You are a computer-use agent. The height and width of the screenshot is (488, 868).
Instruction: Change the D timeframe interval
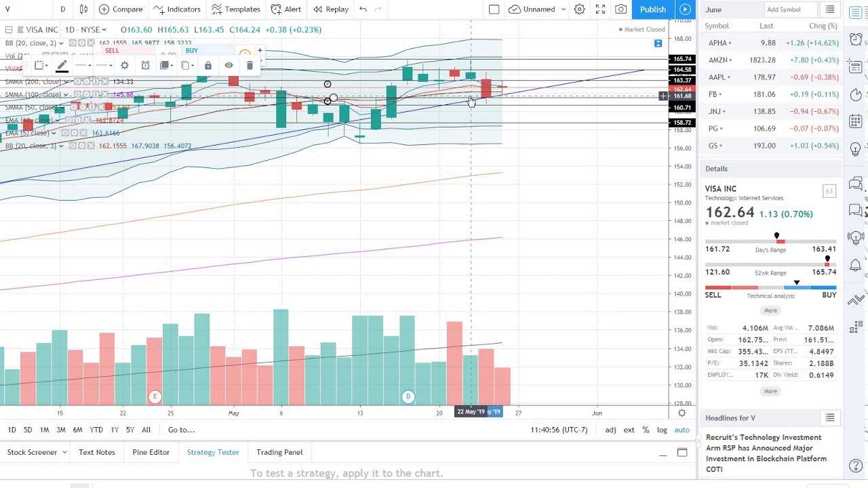tap(62, 9)
